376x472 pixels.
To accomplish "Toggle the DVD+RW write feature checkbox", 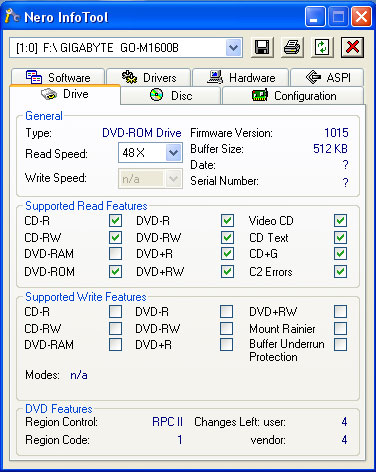I will (x=340, y=312).
